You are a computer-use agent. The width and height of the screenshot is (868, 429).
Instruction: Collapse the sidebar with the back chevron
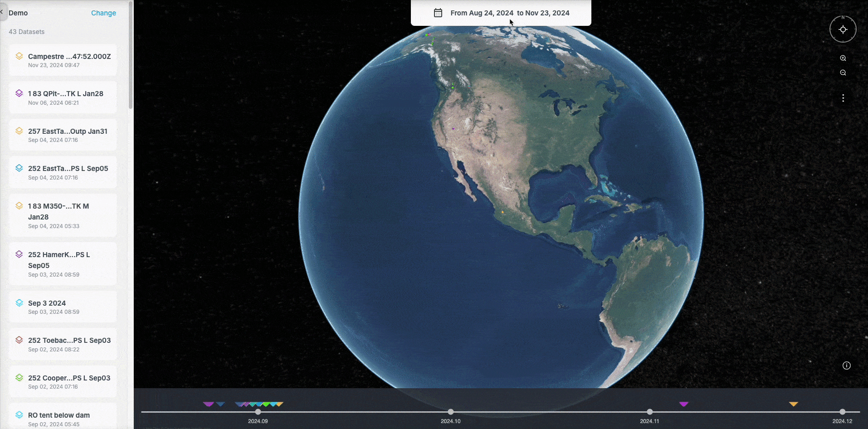tap(2, 12)
